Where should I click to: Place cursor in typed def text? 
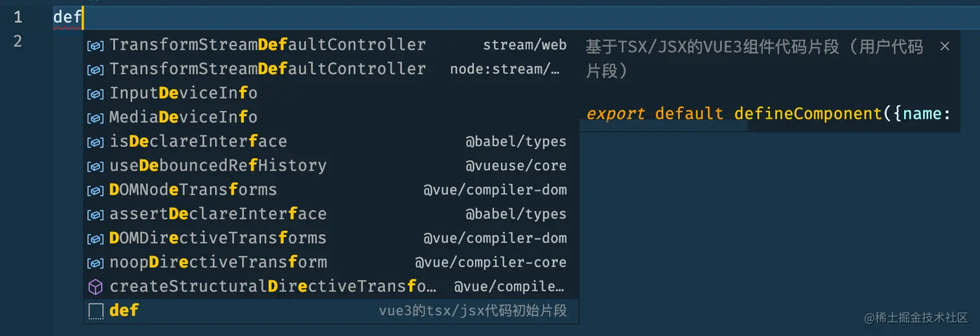(x=67, y=17)
